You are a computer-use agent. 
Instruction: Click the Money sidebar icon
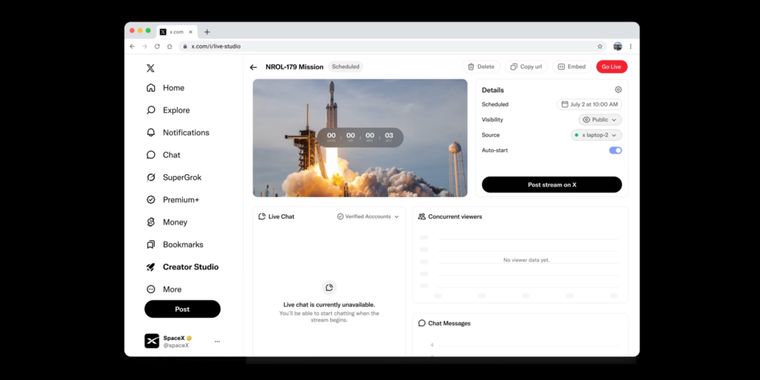click(x=151, y=222)
